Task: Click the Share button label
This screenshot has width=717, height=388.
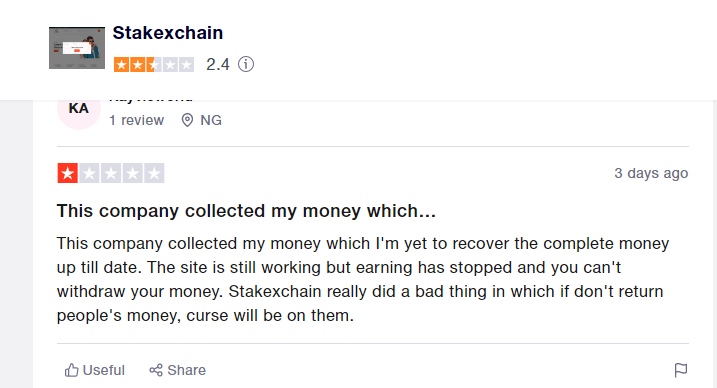Action: 187,370
